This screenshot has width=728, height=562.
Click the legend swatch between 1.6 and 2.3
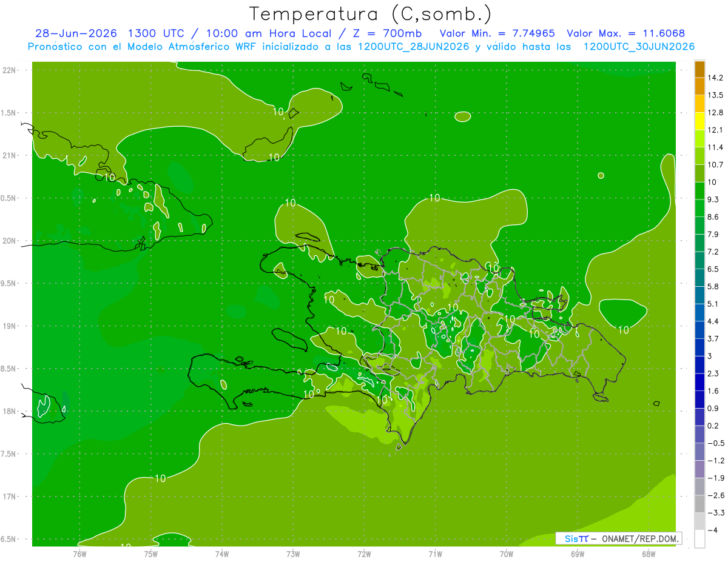pyautogui.click(x=699, y=383)
